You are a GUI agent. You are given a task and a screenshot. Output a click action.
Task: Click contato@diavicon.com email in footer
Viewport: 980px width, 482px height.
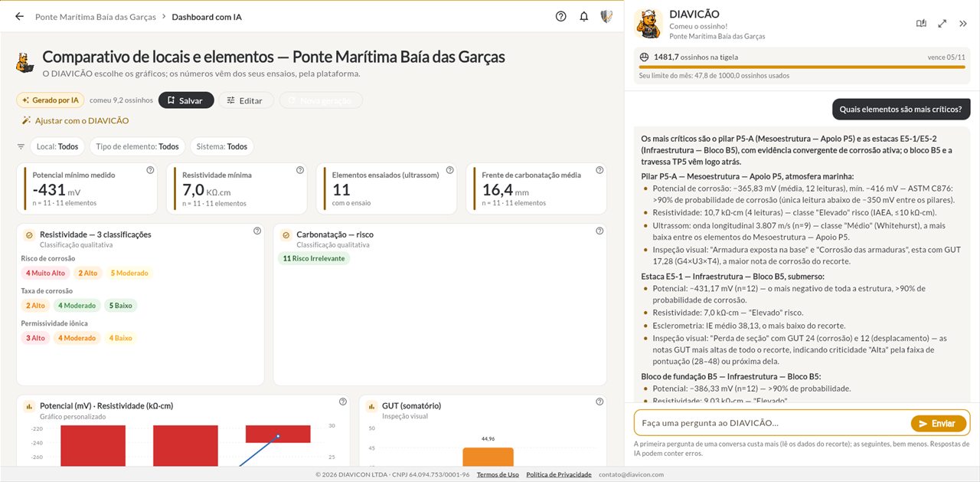tap(631, 474)
